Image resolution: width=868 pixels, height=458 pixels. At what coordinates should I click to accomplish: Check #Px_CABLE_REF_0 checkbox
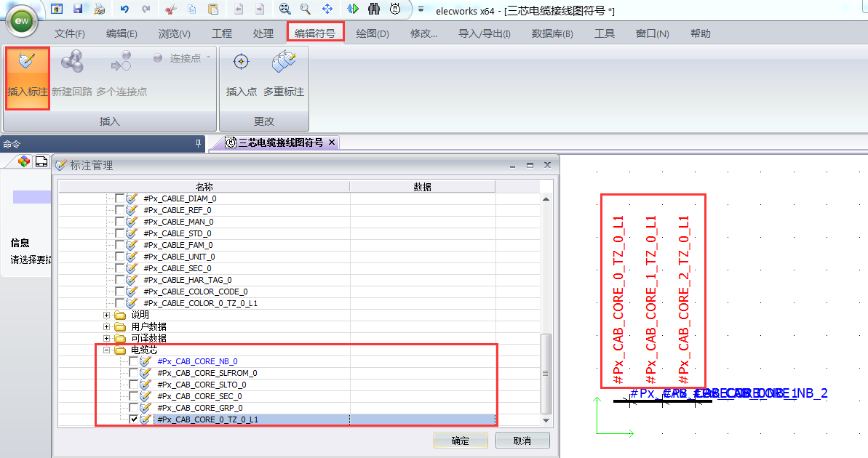(x=119, y=209)
